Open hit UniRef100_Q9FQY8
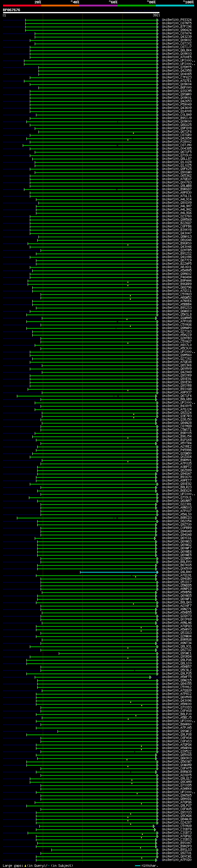Image resolution: width=197 pixels, height=868 pixels. pos(176,128)
